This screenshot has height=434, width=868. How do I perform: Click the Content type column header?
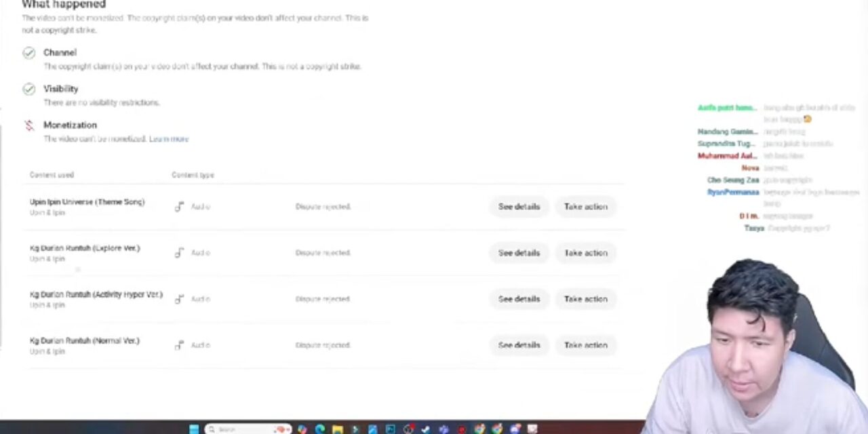click(193, 175)
